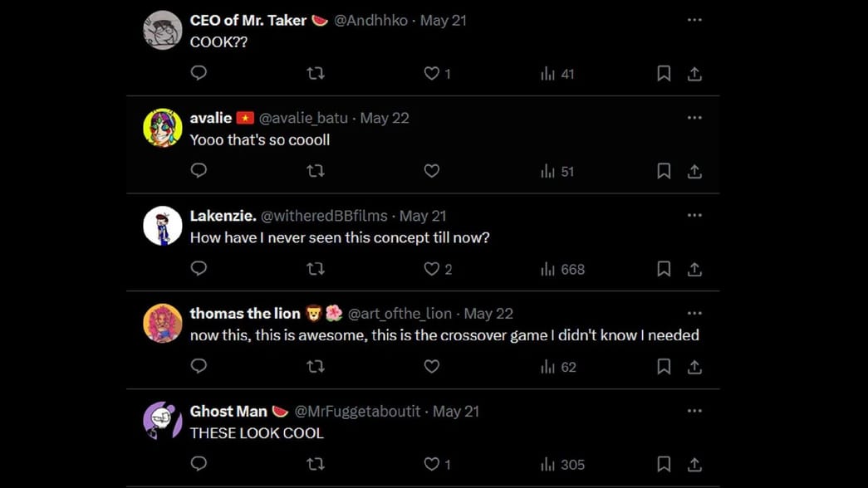The height and width of the screenshot is (488, 868).
Task: Like thomas the lion's crossover tweet
Action: pyautogui.click(x=432, y=366)
